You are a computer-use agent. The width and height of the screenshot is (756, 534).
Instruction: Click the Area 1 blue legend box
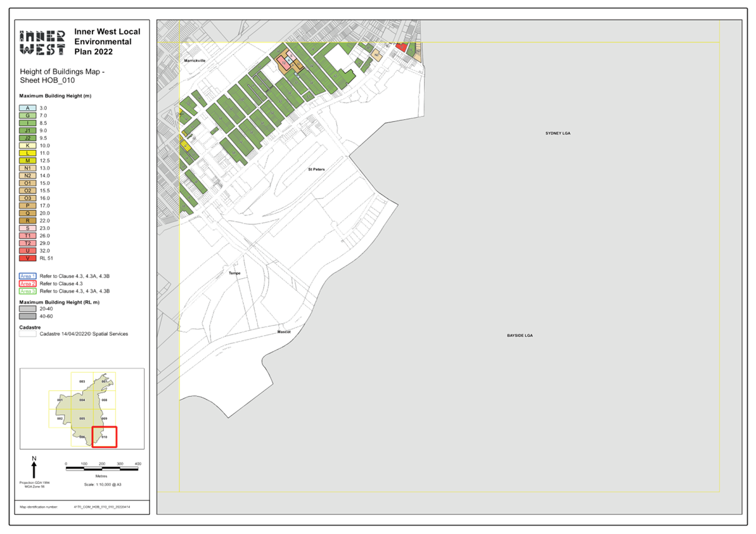click(28, 276)
